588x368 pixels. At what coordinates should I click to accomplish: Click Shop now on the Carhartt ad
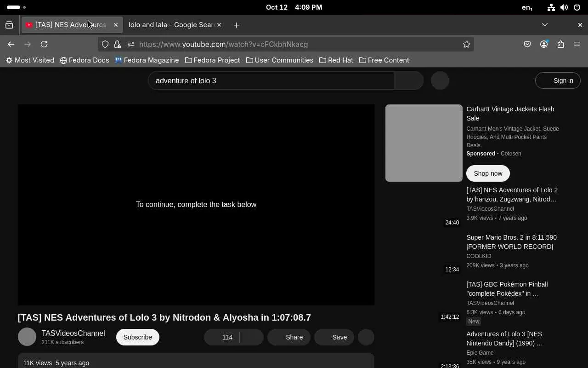[488, 173]
